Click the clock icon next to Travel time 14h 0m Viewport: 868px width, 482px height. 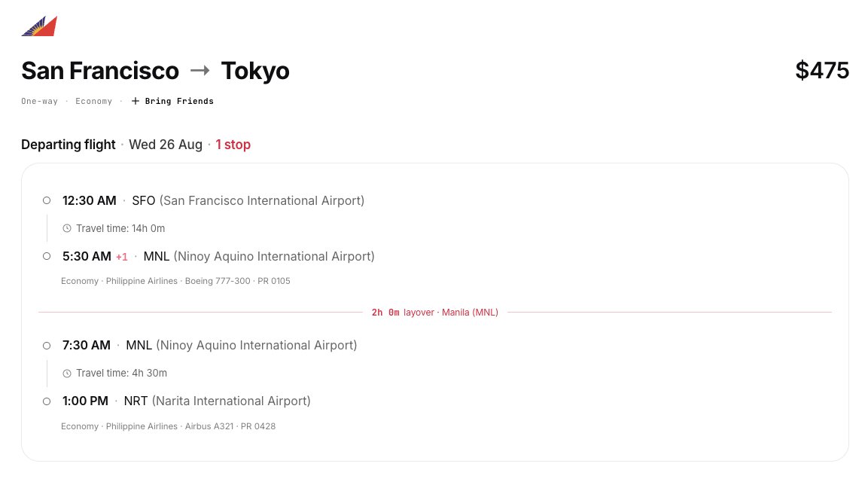(67, 228)
